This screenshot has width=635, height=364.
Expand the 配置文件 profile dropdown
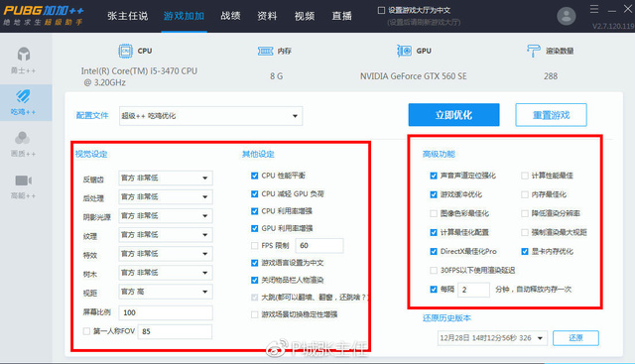pyautogui.click(x=210, y=116)
